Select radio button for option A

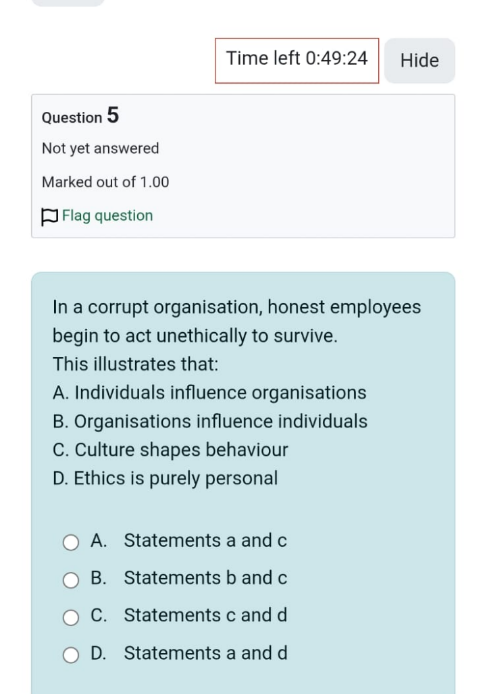tap(71, 542)
